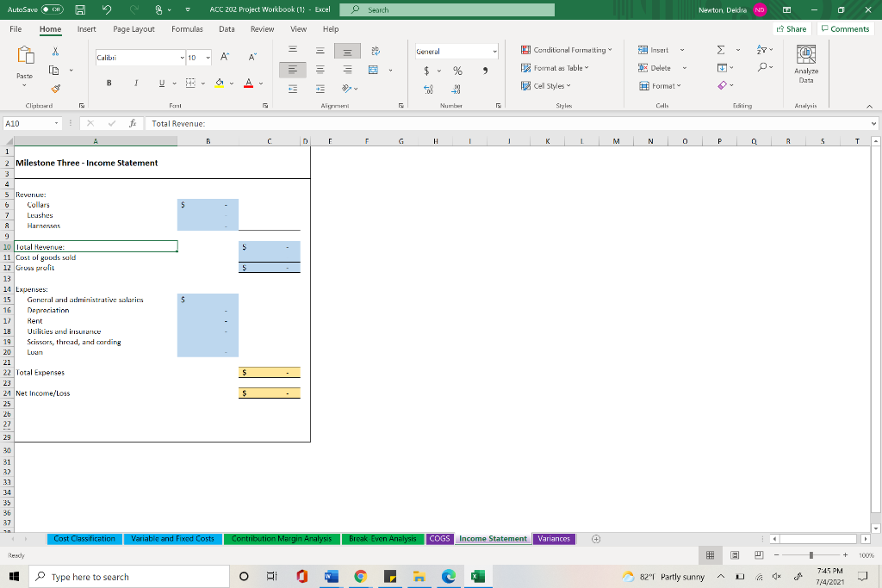Switch to the Break-Even Analysis sheet tab

coord(382,539)
